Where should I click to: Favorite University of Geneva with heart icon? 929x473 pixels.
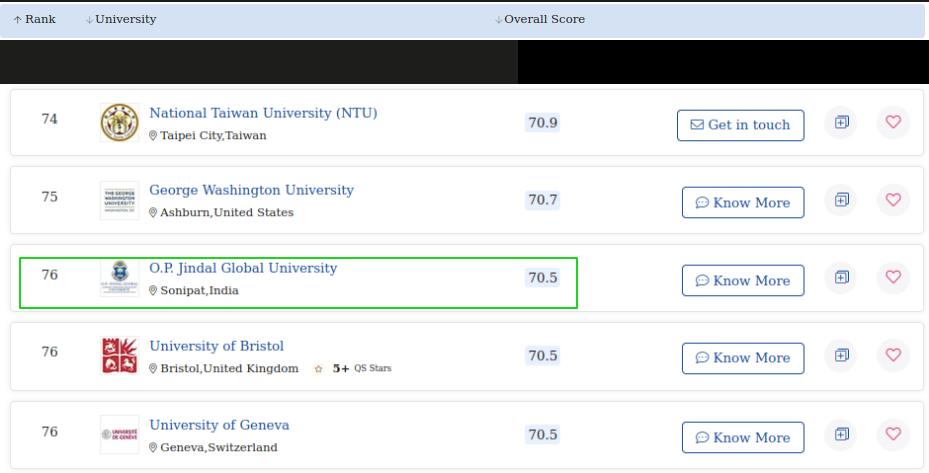pos(893,434)
